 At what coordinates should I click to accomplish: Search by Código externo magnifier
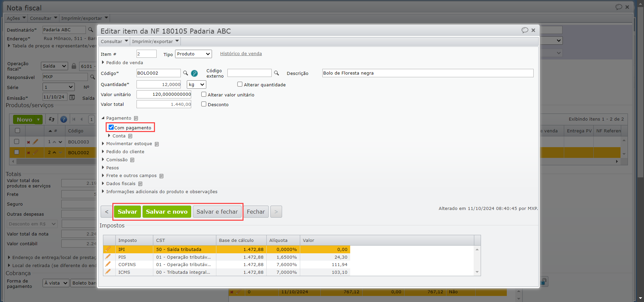(276, 73)
